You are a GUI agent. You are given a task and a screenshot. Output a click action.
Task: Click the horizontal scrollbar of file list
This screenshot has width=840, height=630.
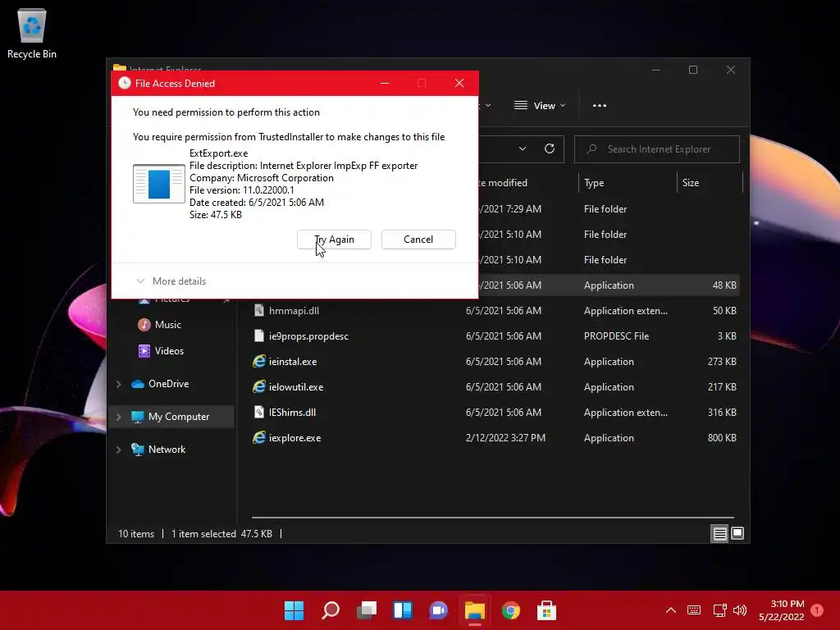click(x=492, y=518)
